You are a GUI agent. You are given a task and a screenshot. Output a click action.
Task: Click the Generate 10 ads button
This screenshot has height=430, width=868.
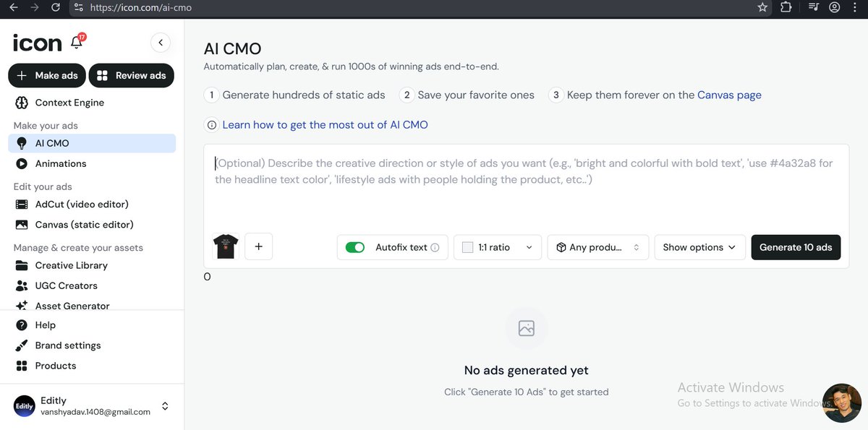pyautogui.click(x=796, y=247)
